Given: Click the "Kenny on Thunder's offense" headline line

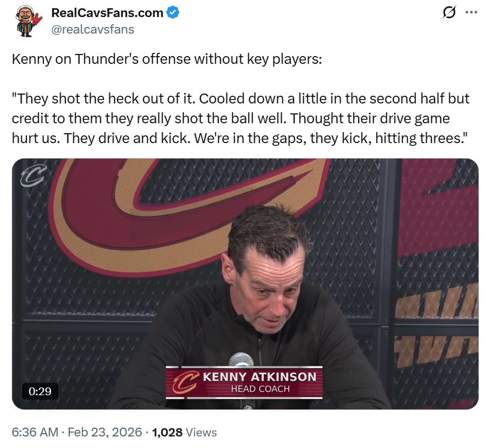Looking at the screenshot, I should [167, 59].
